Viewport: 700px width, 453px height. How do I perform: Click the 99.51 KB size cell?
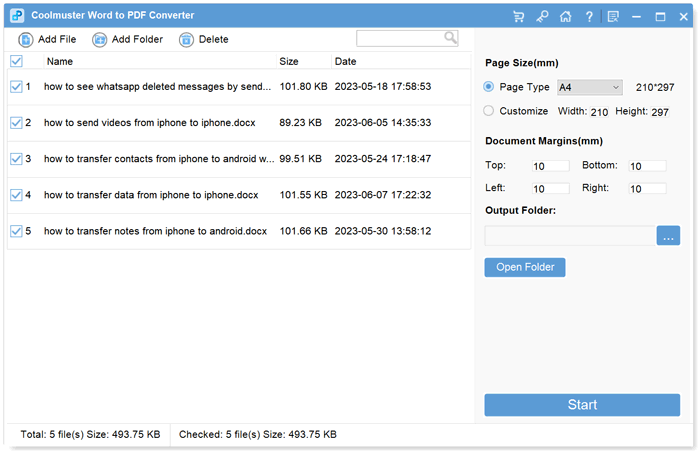coord(300,159)
